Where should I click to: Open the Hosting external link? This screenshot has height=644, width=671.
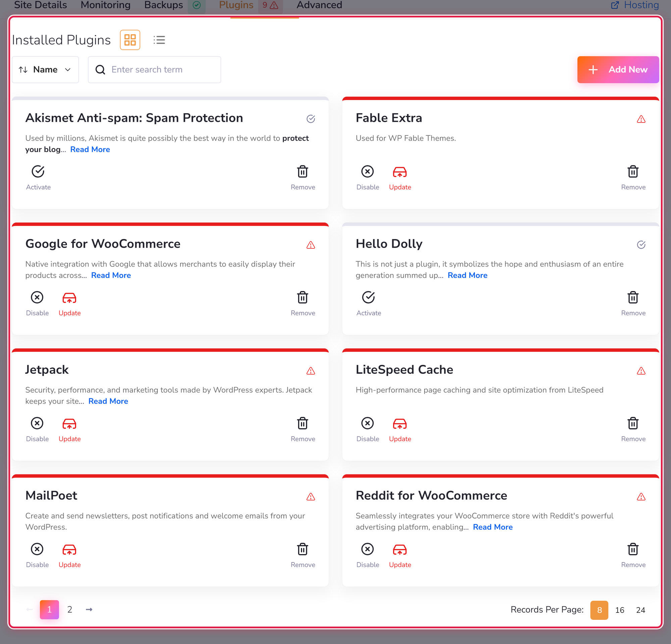[x=635, y=5]
